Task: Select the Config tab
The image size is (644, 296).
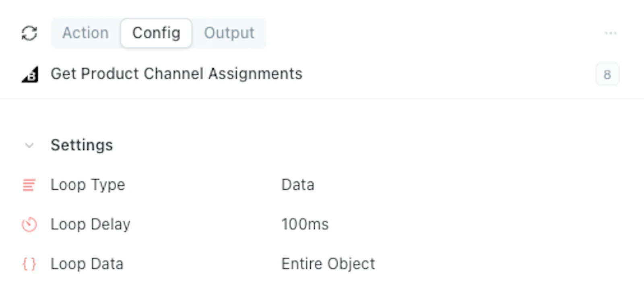Action: coord(156,33)
